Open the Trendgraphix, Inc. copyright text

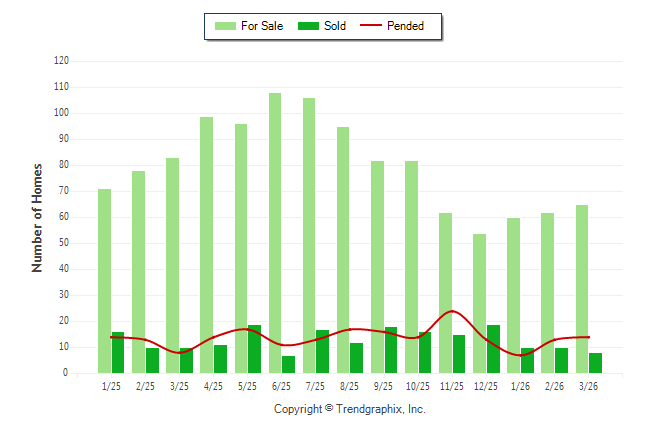coord(349,409)
